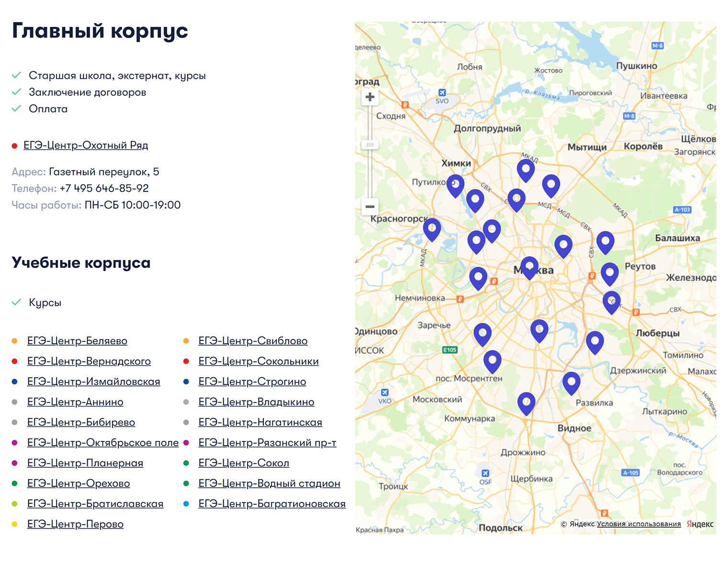Image resolution: width=728 pixels, height=563 pixels.
Task: Open ЕГЭ-Центр-Братиславская link
Action: point(95,504)
